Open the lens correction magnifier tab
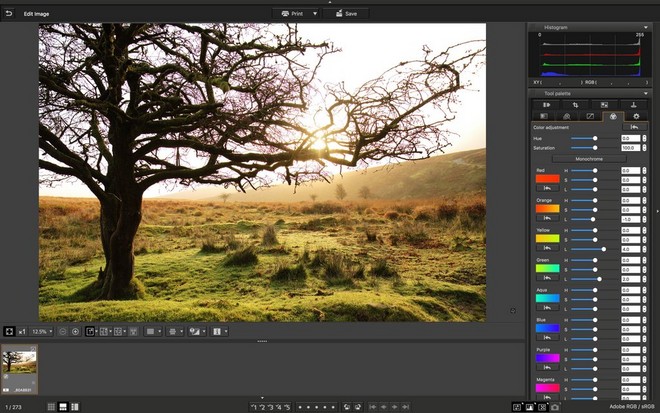This screenshot has width=660, height=413. 567,116
